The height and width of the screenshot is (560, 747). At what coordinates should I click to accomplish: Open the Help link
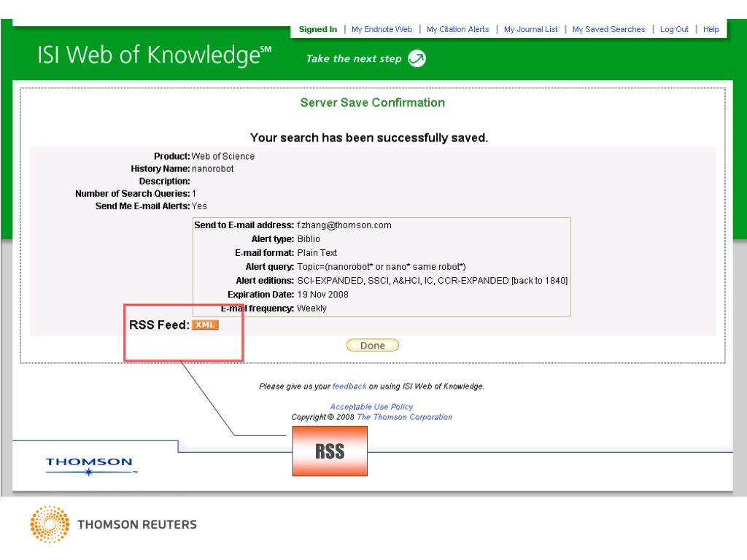point(711,29)
